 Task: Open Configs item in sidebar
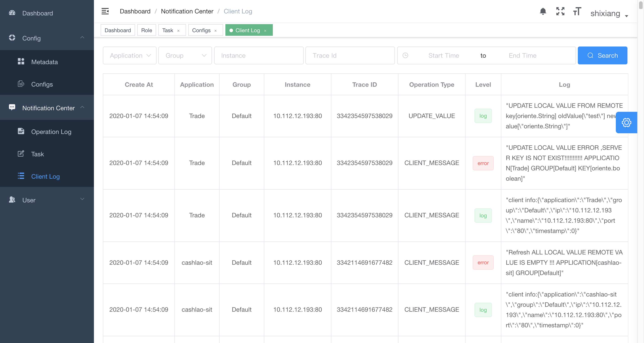coord(42,84)
